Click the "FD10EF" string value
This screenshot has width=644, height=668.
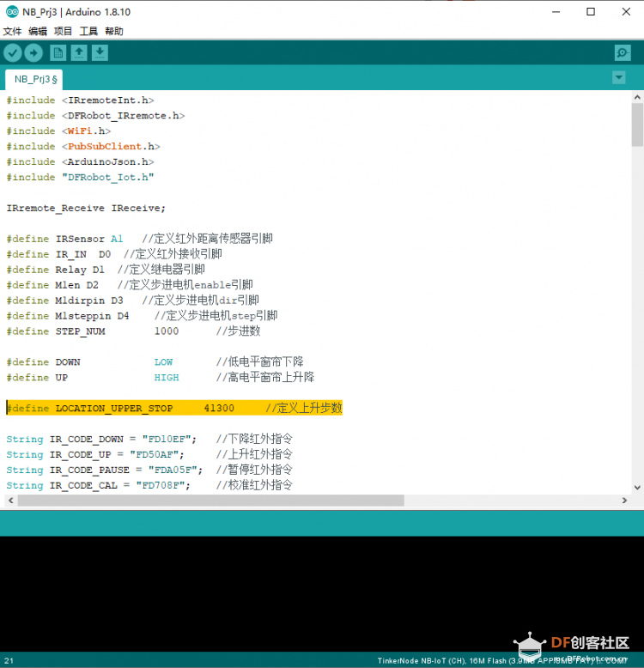pyautogui.click(x=166, y=440)
